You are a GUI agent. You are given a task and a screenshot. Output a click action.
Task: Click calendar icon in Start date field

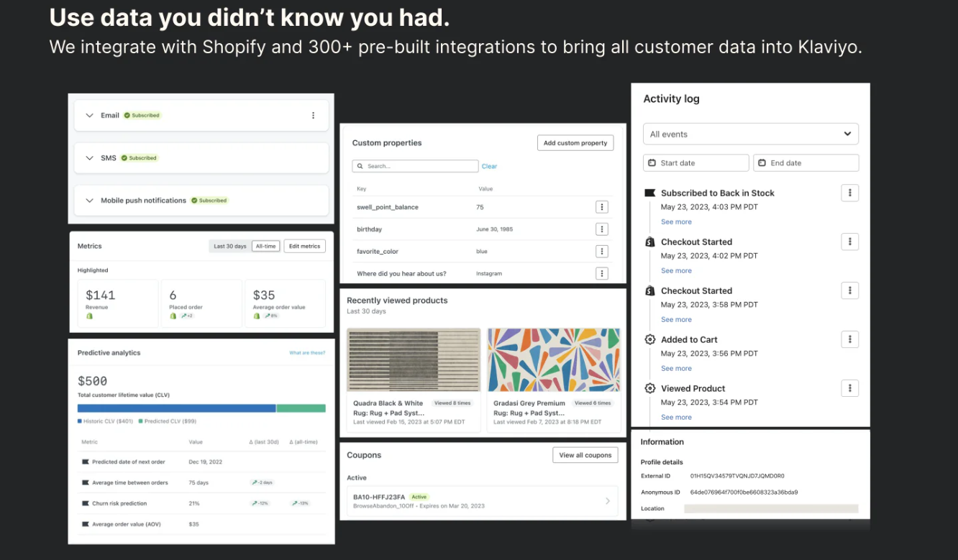[x=652, y=163]
